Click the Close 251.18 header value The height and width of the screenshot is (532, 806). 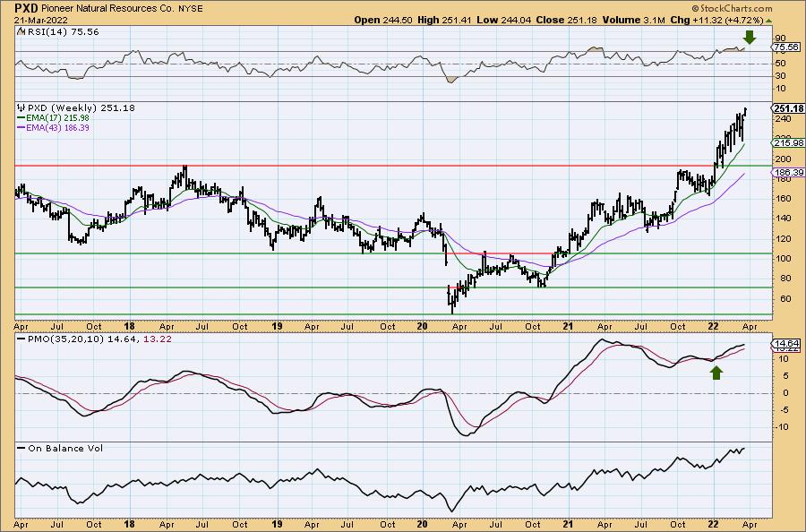coord(567,20)
